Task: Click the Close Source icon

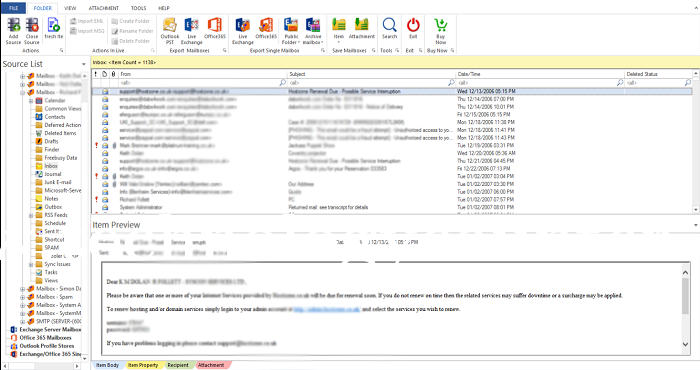Action: point(32,26)
